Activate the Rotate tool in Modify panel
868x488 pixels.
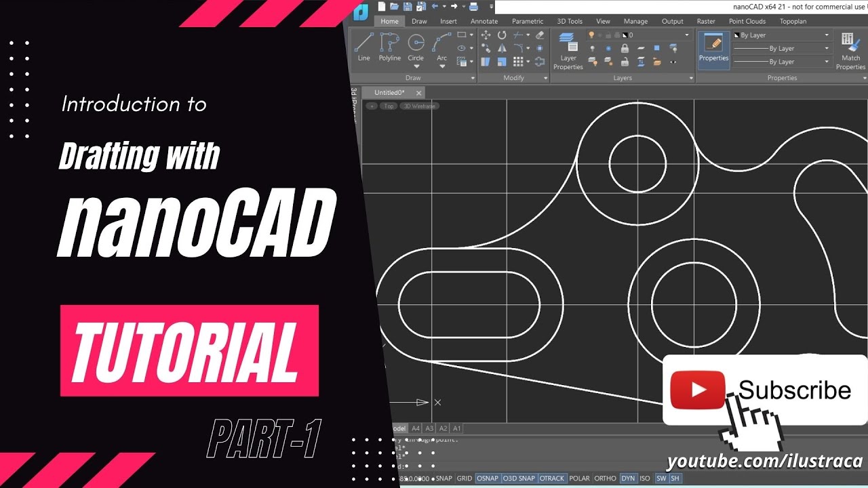[502, 35]
